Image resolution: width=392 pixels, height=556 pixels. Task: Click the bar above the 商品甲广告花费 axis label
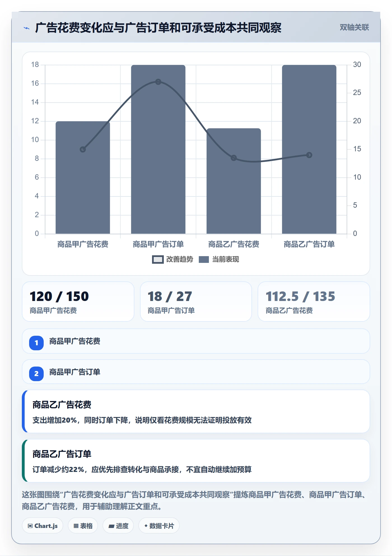point(83,177)
